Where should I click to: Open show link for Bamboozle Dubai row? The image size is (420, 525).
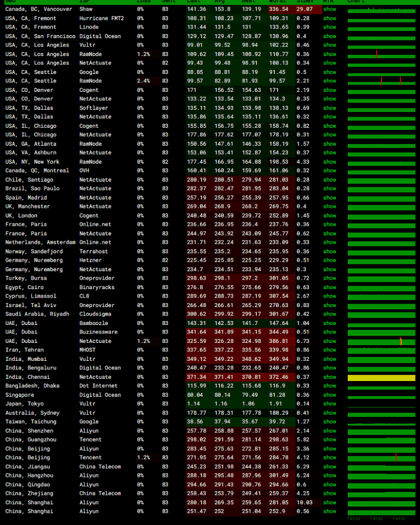(x=330, y=323)
